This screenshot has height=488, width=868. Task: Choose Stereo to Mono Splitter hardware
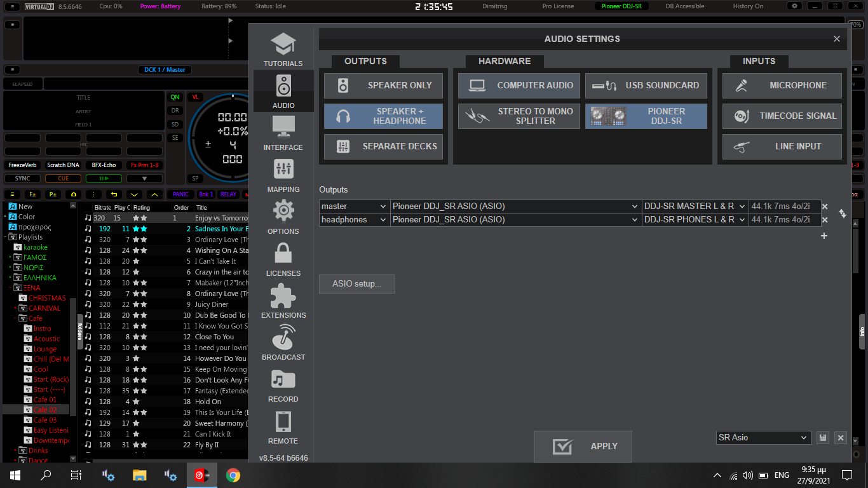click(519, 116)
